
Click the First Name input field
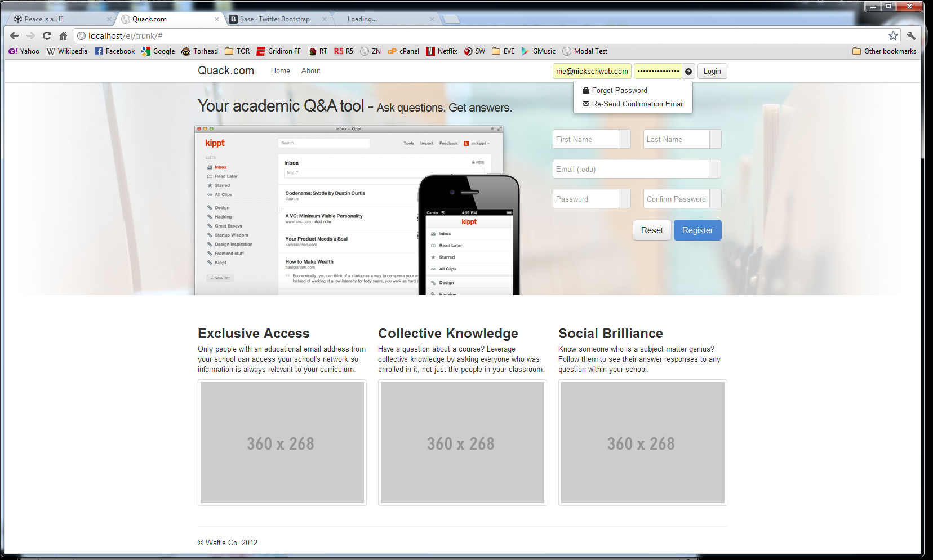coord(586,139)
